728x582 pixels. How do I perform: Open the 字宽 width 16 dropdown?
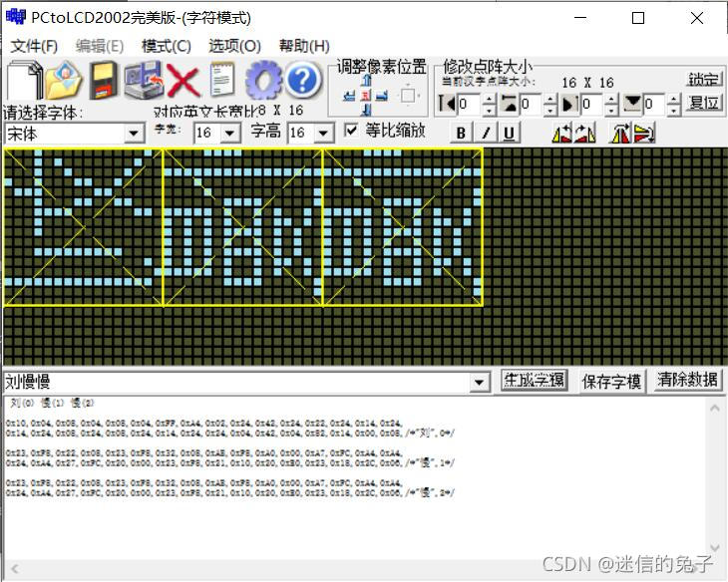tap(229, 134)
